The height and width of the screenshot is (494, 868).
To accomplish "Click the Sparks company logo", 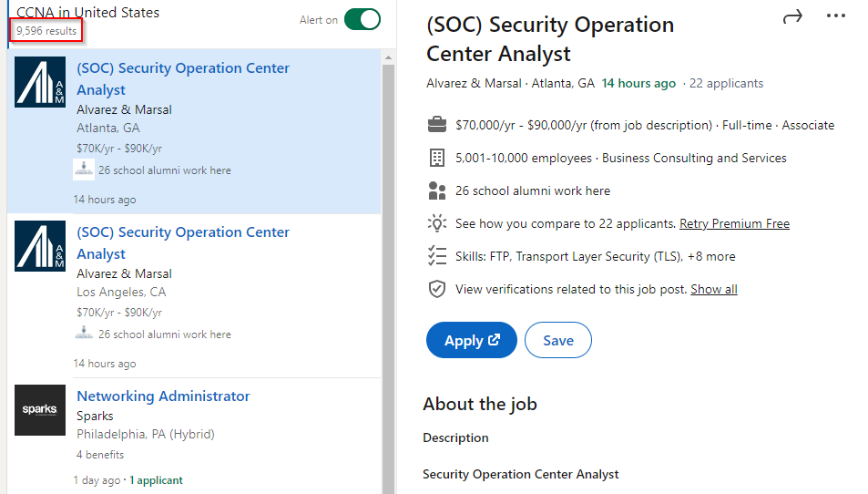I will click(40, 410).
